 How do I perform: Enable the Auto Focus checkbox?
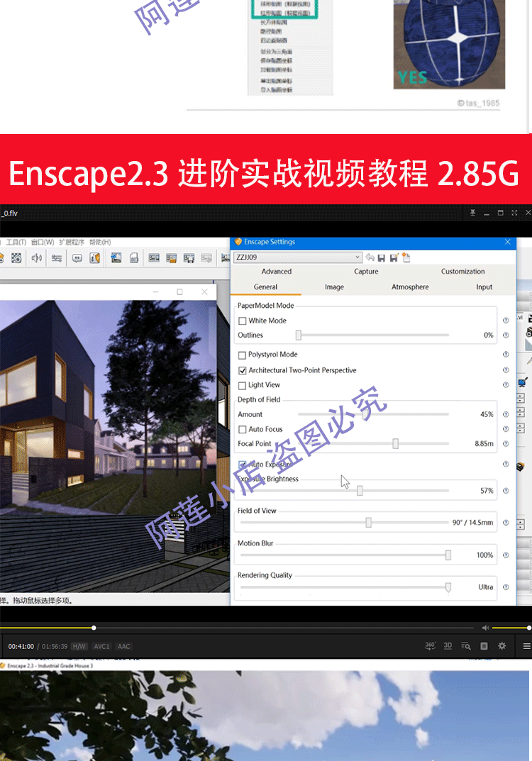tap(242, 430)
